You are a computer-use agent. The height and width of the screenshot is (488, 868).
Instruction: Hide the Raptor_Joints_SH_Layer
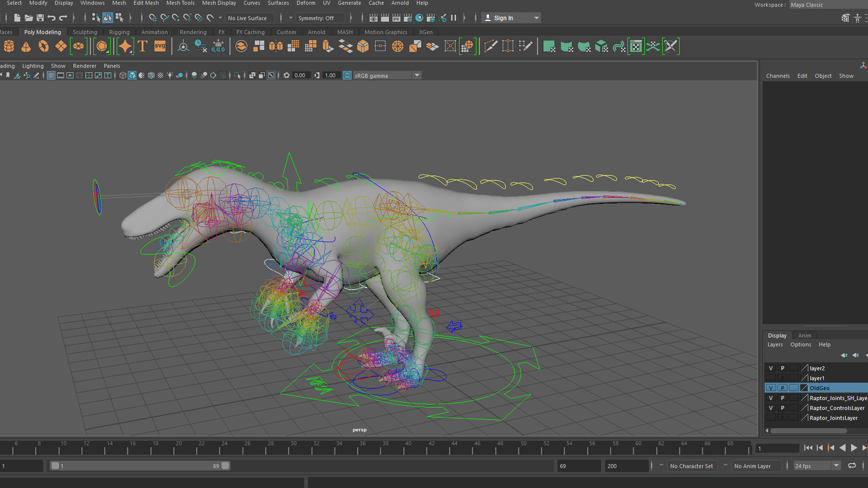coord(771,397)
